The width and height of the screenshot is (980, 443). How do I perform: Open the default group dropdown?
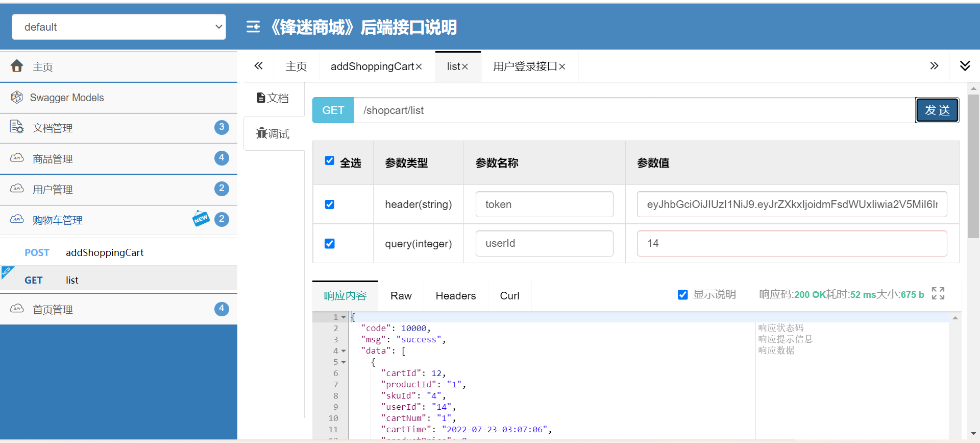[x=119, y=27]
